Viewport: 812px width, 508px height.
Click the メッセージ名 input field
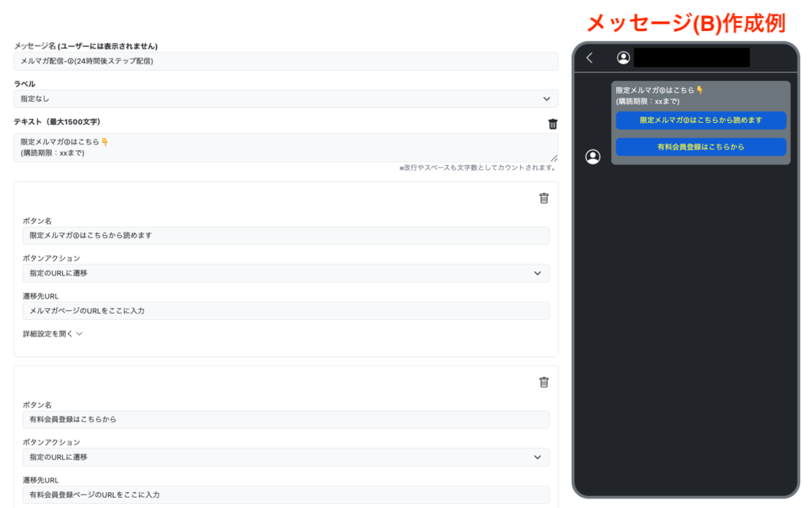(x=285, y=61)
